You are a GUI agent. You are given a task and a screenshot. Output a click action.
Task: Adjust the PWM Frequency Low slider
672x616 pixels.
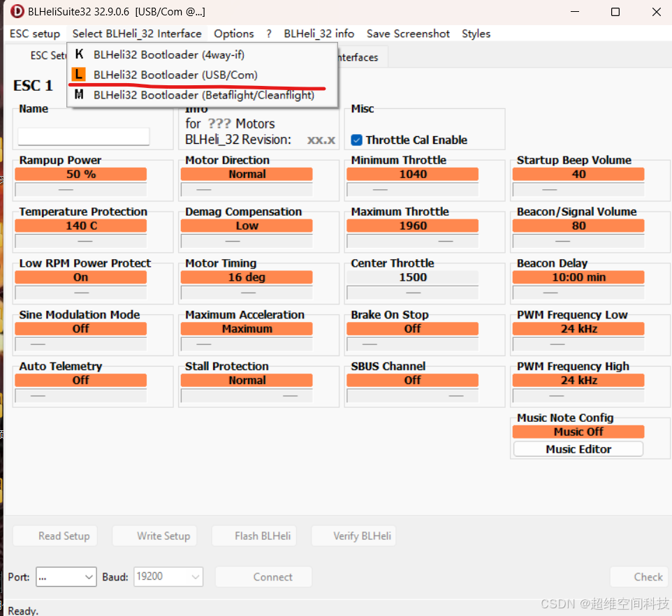(x=578, y=344)
